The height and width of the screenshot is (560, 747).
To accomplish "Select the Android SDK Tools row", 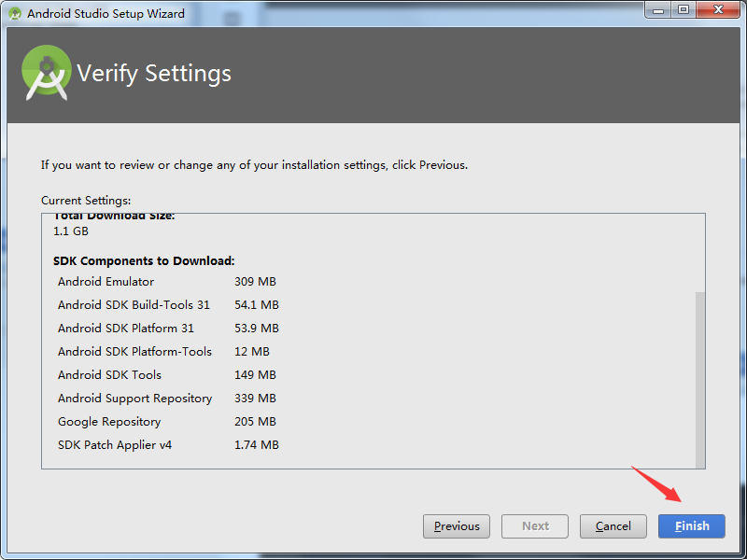I will (167, 375).
